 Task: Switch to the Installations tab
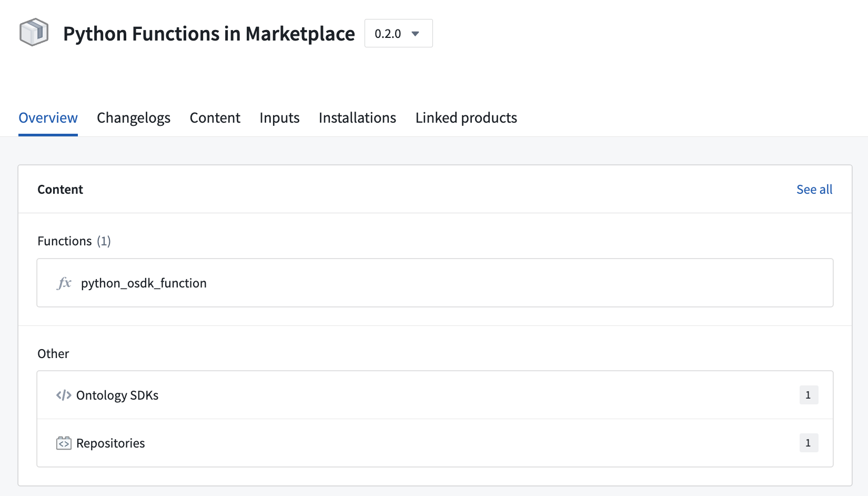(357, 117)
